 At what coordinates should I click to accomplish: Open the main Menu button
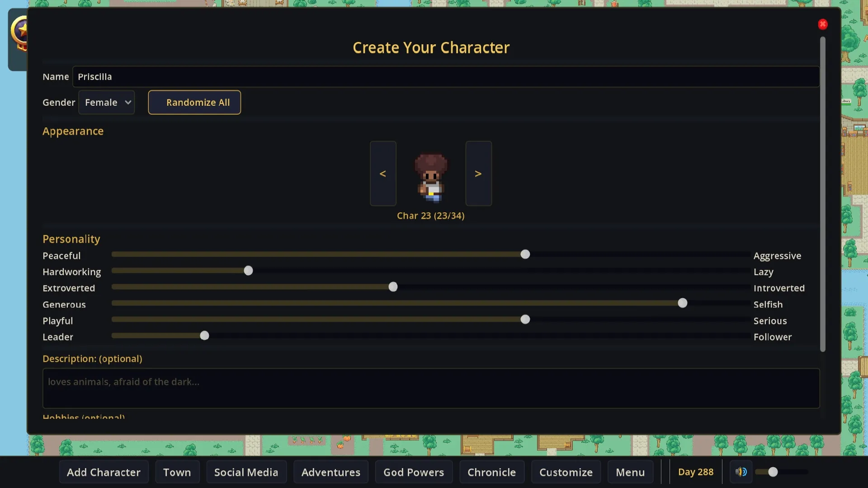tap(630, 472)
